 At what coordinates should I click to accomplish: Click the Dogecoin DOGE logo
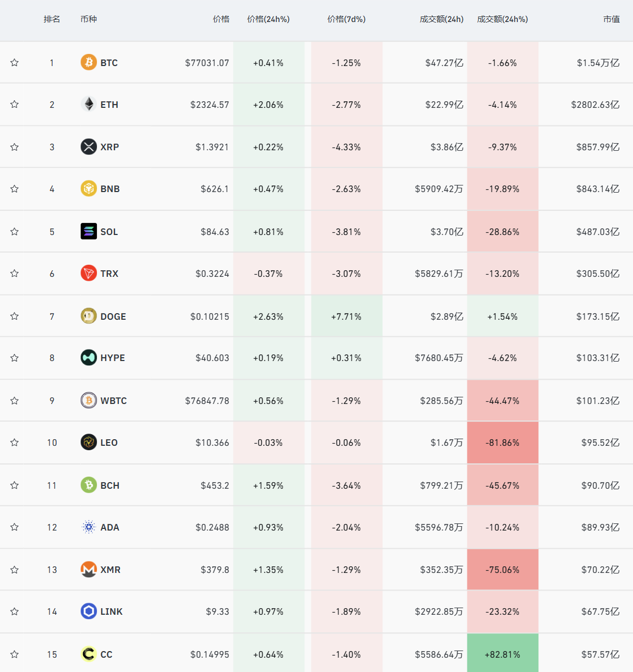tap(89, 316)
